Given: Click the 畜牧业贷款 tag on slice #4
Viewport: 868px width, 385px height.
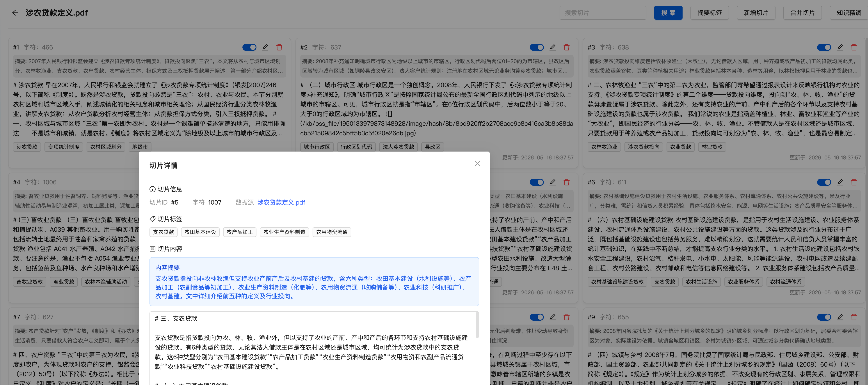Looking at the screenshot, I should tap(30, 282).
